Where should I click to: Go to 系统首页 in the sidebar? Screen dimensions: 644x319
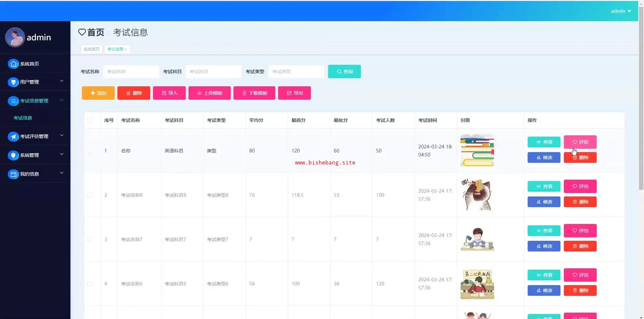30,64
